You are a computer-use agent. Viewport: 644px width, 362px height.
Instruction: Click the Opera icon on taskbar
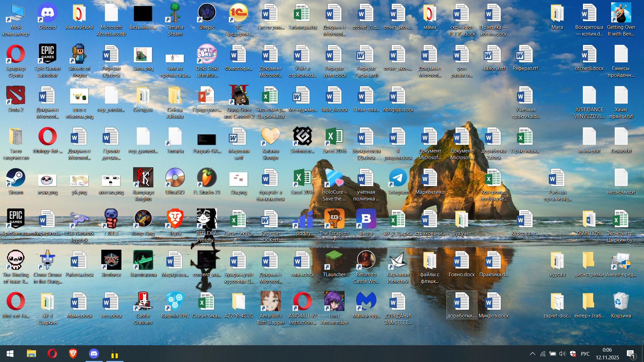click(52, 354)
